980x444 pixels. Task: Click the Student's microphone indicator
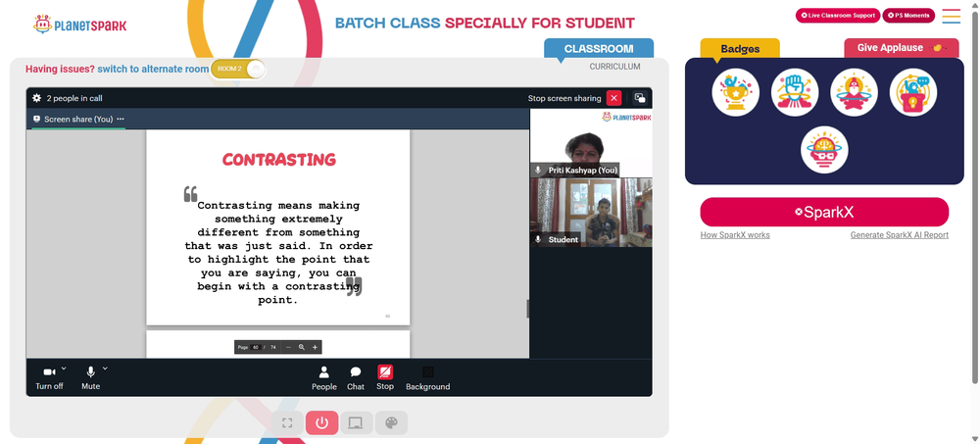click(538, 239)
